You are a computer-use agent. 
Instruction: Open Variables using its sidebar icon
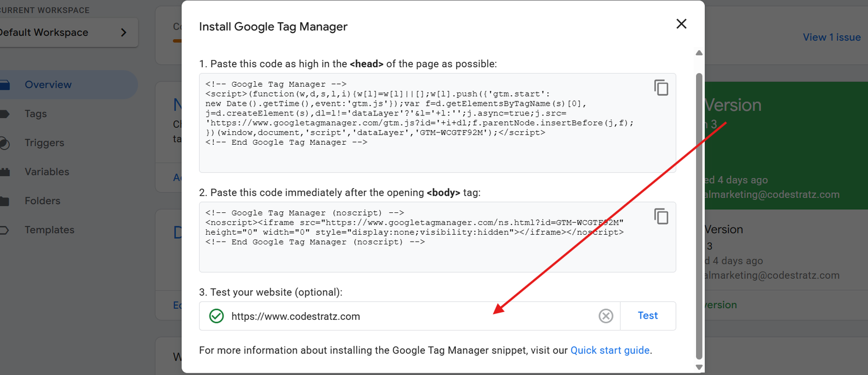pos(5,171)
